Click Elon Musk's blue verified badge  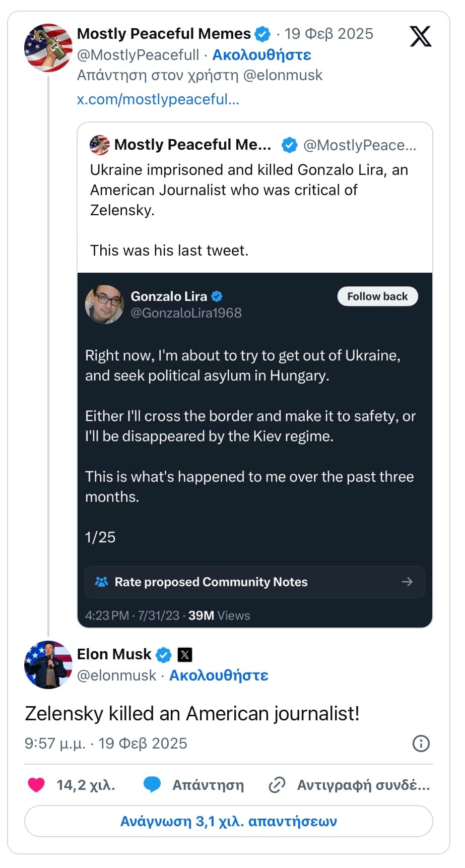tap(164, 655)
